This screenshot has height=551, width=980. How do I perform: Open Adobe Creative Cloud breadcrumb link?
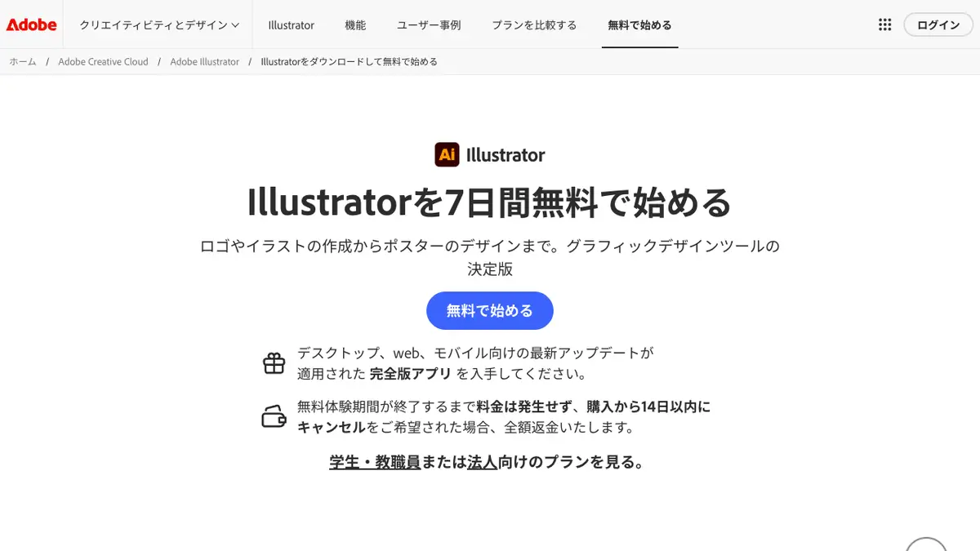point(104,62)
